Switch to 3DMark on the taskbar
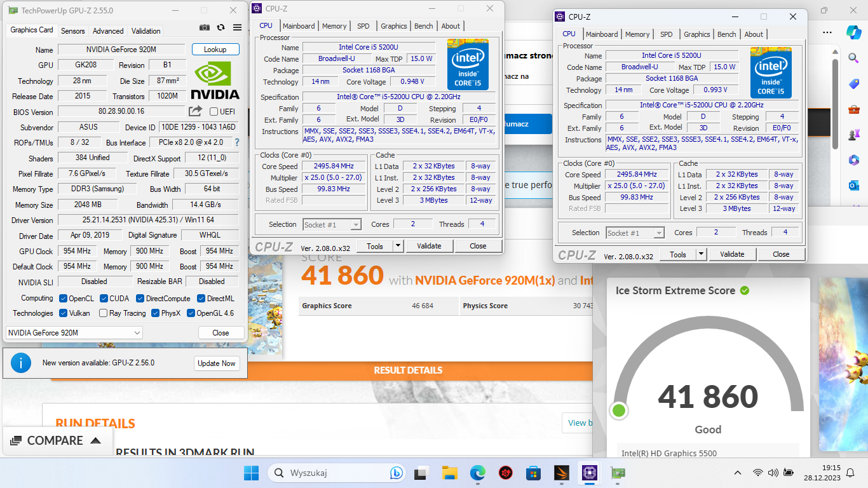 coord(561,473)
